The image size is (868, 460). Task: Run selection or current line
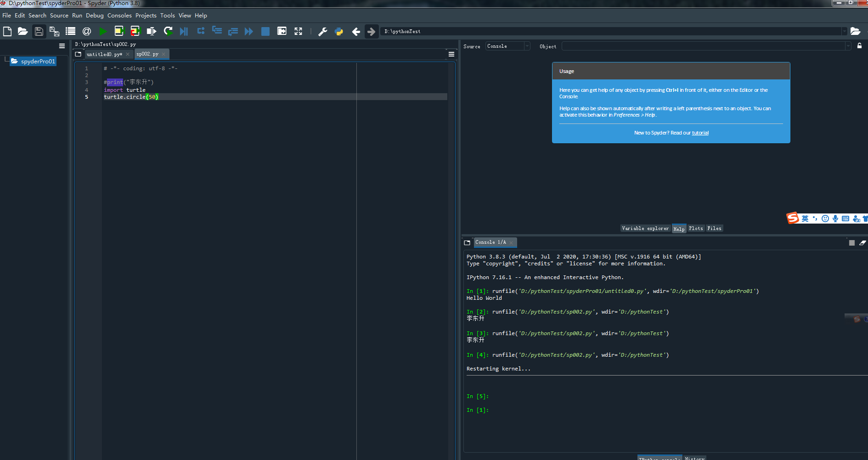151,31
